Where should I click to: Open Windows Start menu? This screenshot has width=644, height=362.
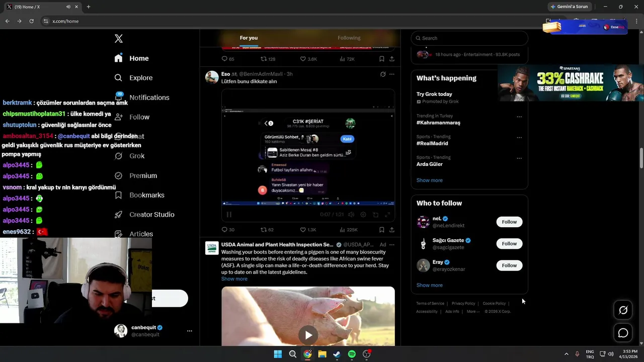tap(278, 354)
